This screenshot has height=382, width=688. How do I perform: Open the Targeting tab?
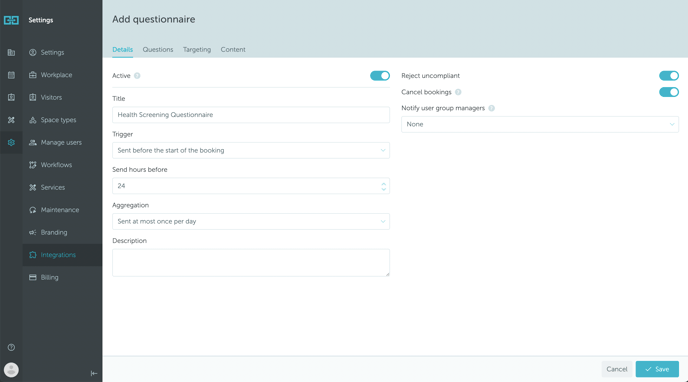pos(197,50)
